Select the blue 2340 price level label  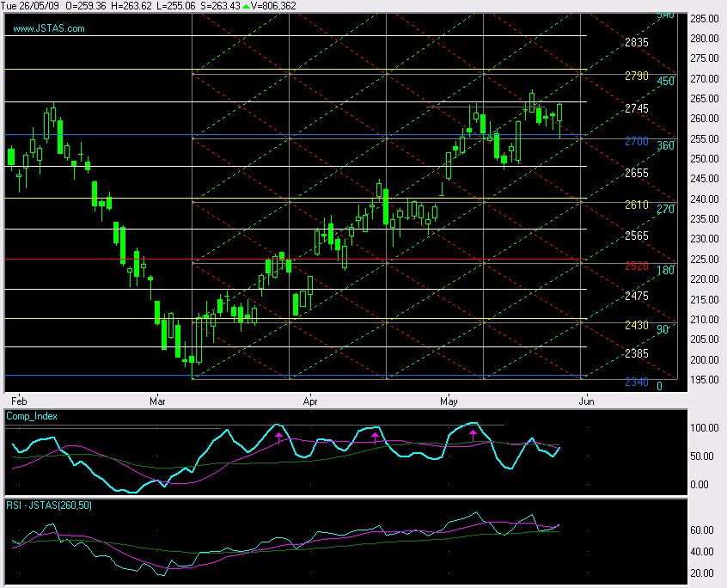click(x=637, y=383)
